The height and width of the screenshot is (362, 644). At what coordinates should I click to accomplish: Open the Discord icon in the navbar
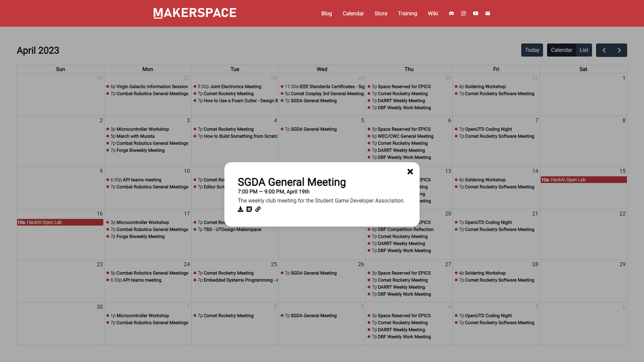[x=451, y=13]
